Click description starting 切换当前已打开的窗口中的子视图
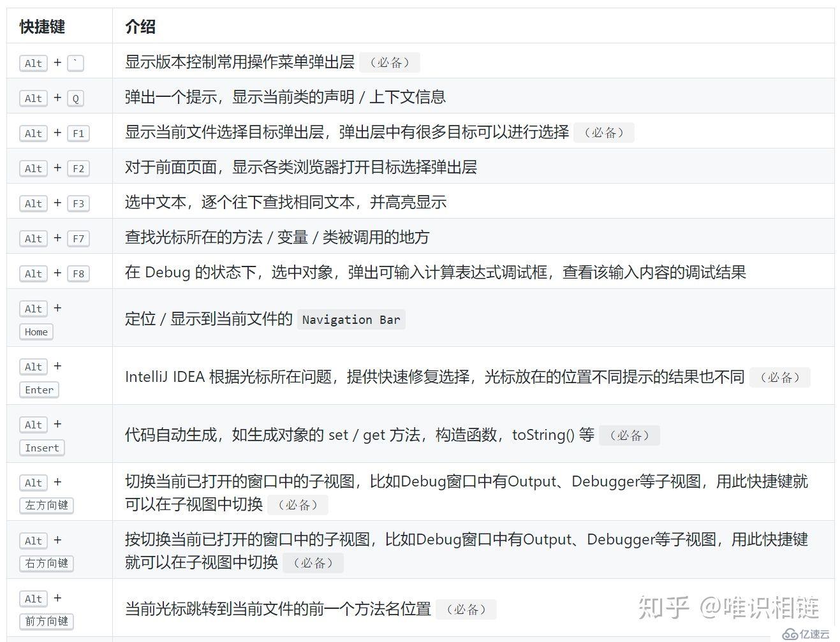This screenshot has height=642, width=840. [466, 492]
